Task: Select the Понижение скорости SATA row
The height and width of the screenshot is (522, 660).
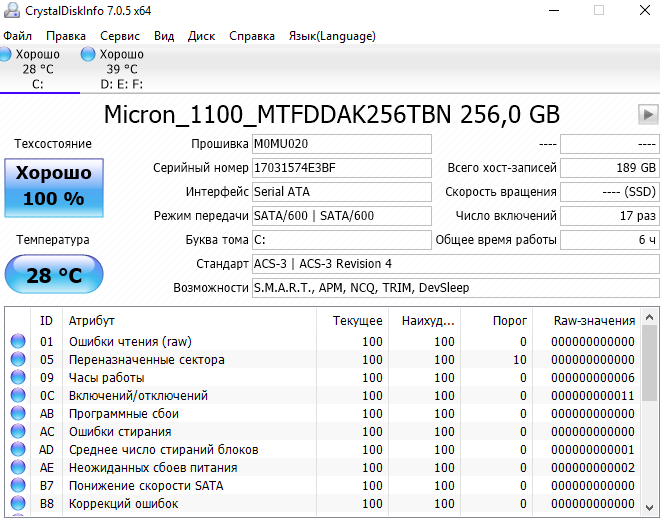Action: (323, 485)
